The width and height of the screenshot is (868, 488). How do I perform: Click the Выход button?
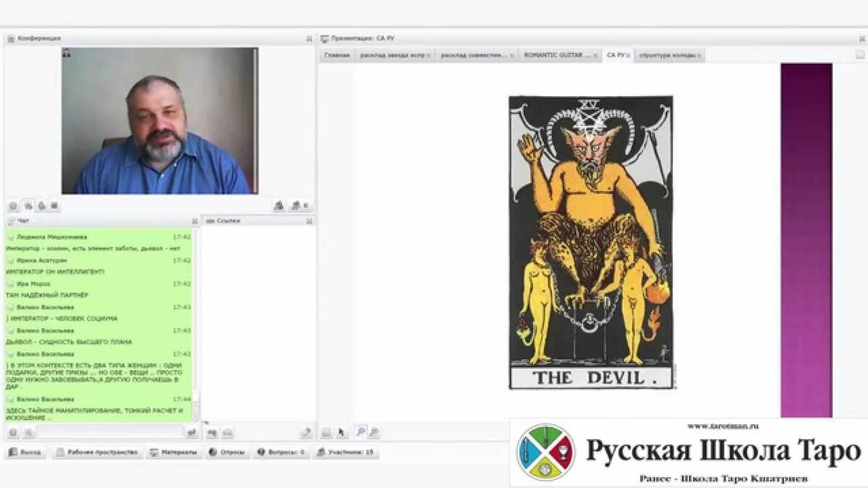click(x=25, y=453)
